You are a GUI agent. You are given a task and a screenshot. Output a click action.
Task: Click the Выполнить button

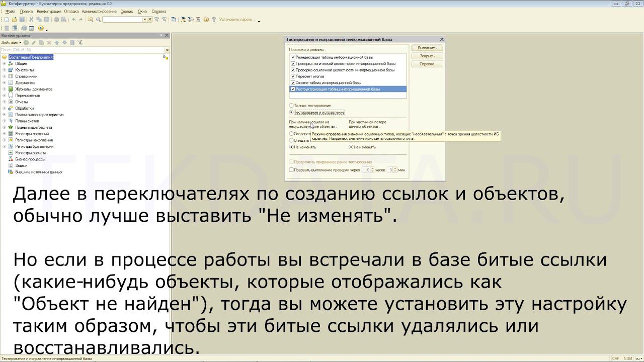click(427, 48)
